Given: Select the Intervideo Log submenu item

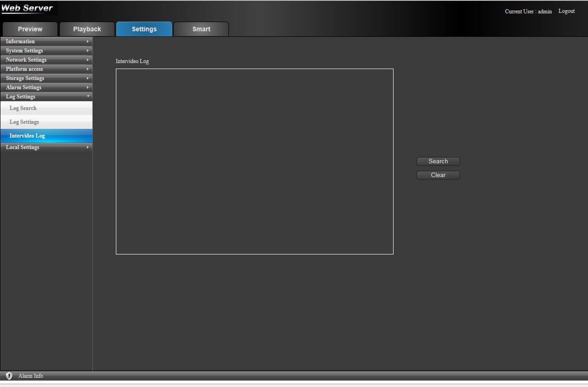Looking at the screenshot, I should 27,136.
